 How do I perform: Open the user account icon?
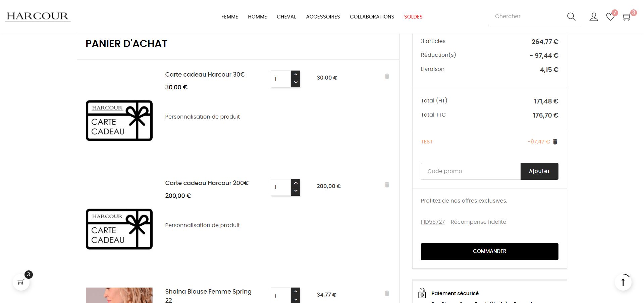[x=594, y=17]
